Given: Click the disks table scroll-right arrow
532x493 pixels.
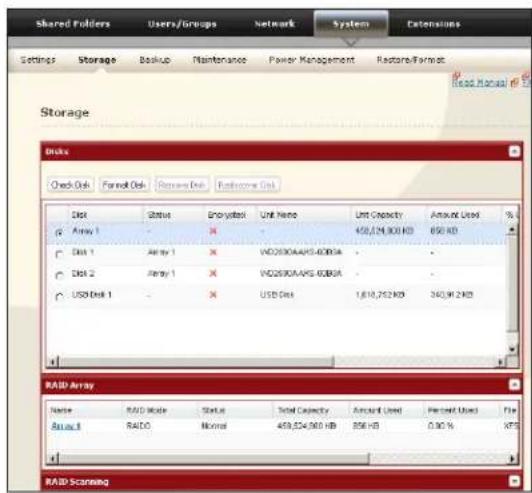Looking at the screenshot, I should click(501, 362).
